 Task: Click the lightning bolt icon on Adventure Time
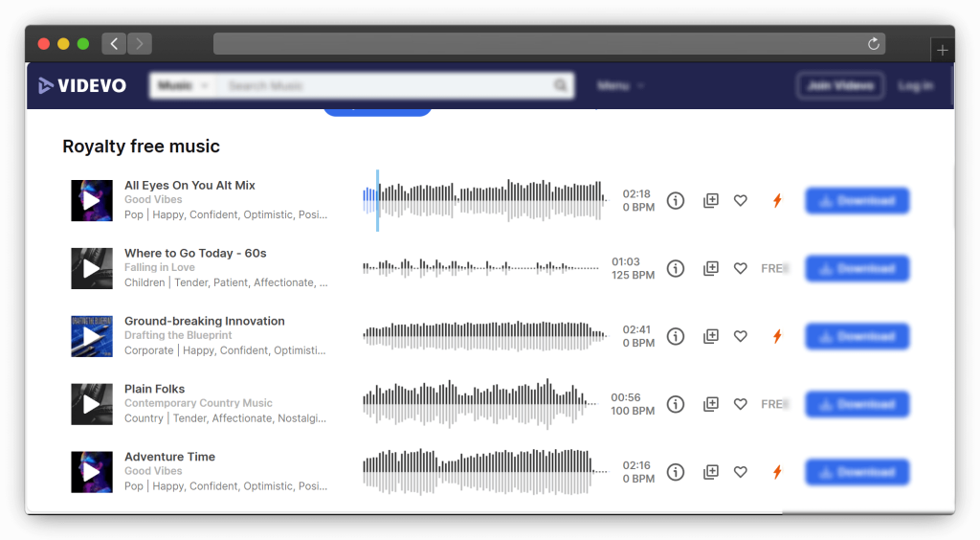777,472
